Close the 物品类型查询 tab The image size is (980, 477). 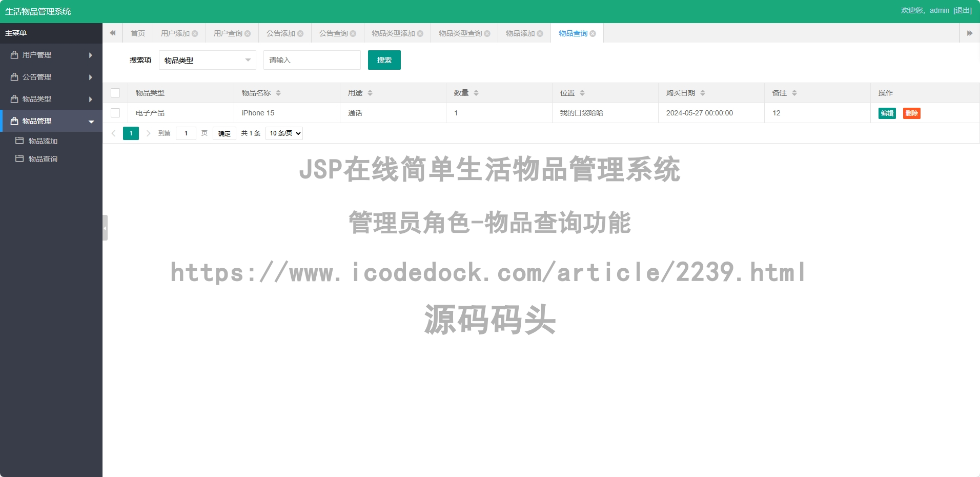tap(487, 33)
